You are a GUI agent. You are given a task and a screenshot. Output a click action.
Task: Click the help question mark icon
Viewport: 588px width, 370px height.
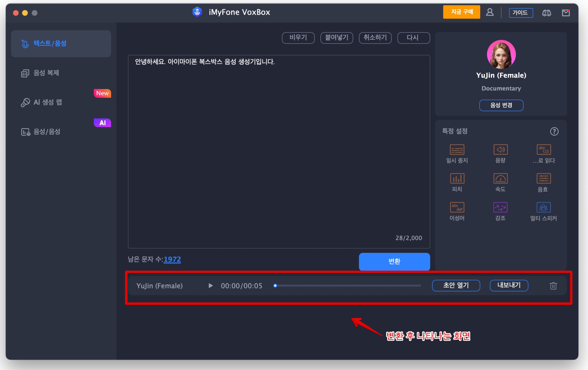pyautogui.click(x=554, y=131)
